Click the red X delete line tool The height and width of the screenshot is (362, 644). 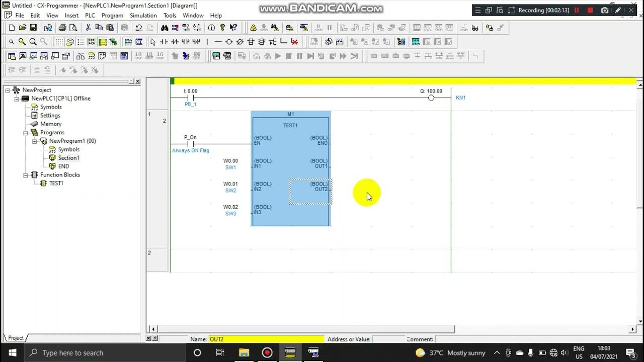295,42
